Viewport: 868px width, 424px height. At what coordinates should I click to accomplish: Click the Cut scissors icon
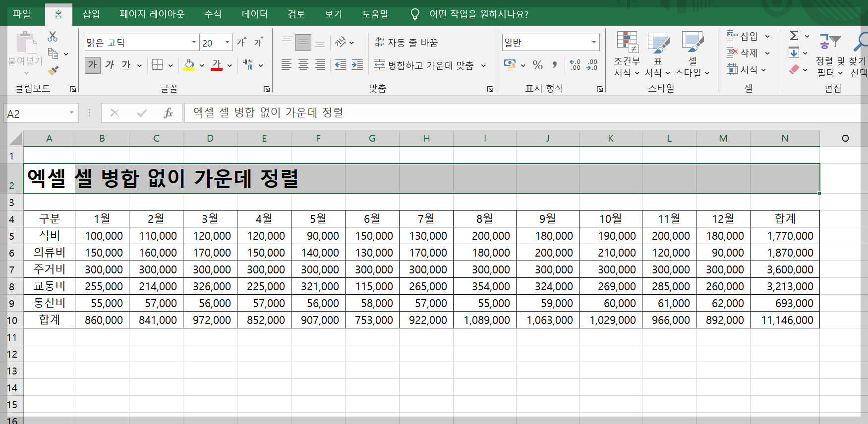tap(53, 37)
